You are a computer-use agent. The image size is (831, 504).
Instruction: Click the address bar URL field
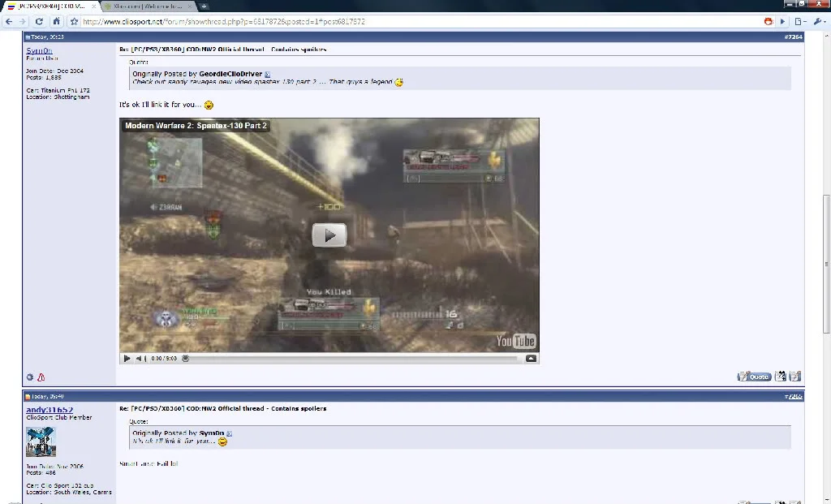tap(419, 22)
